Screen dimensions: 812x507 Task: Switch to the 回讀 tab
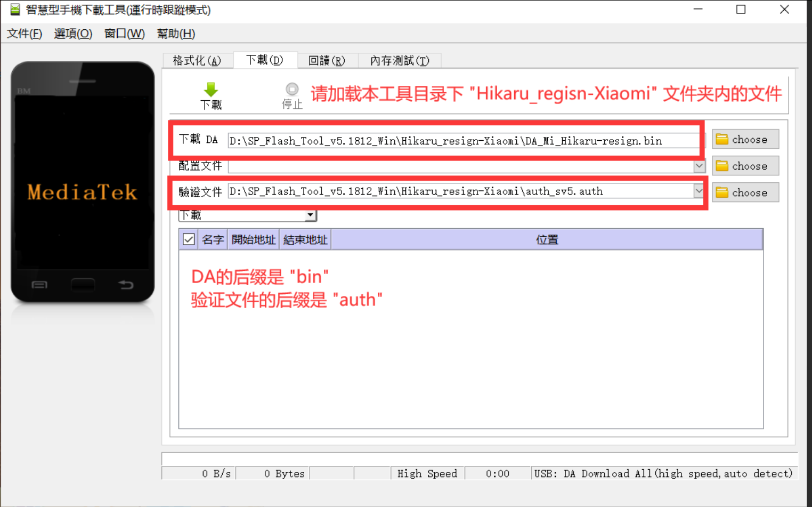pos(327,60)
